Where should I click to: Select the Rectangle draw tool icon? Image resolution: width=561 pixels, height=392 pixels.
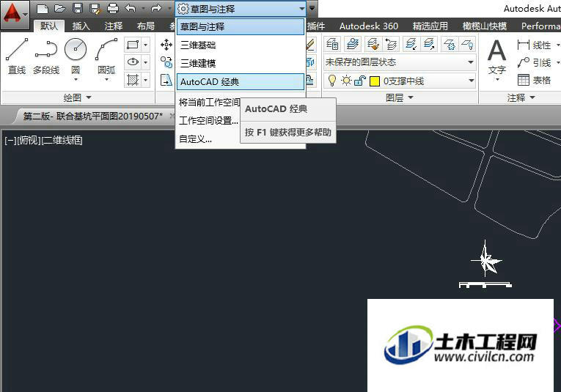tap(133, 45)
